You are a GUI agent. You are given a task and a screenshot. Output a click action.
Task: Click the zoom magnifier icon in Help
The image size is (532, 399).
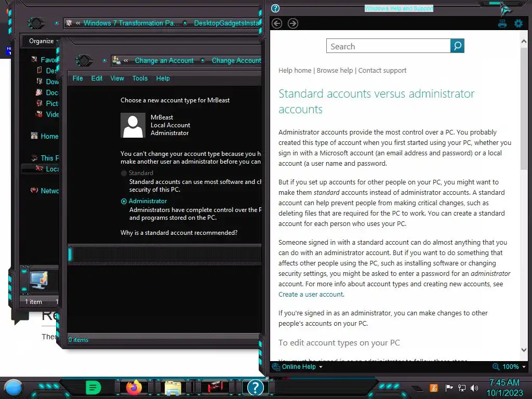click(496, 366)
